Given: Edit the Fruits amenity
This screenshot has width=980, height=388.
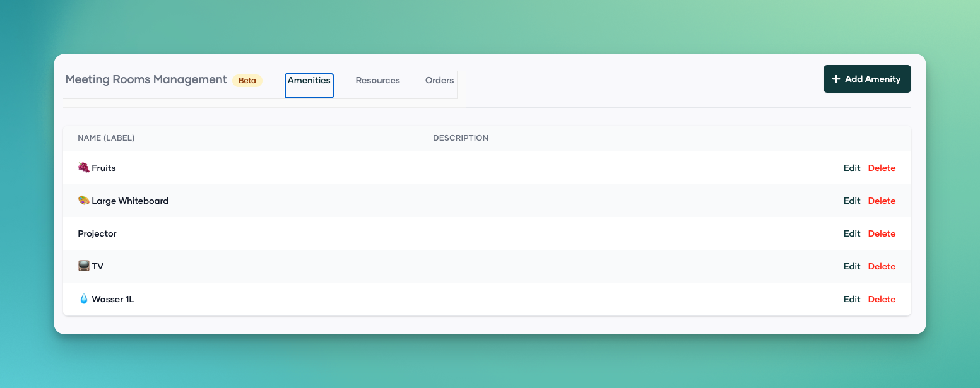Looking at the screenshot, I should [852, 168].
